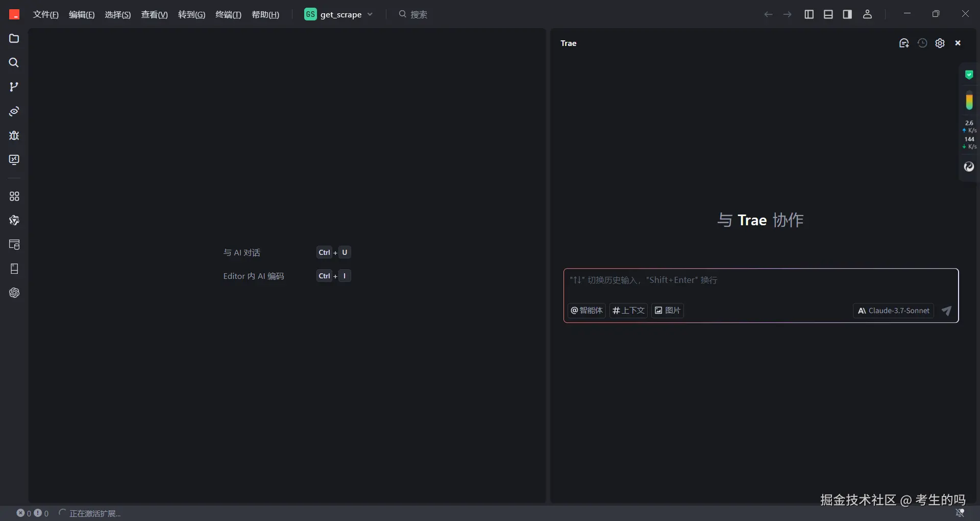Viewport: 980px width, 521px height.
Task: Click the memory usage gauge widget
Action: click(x=969, y=100)
